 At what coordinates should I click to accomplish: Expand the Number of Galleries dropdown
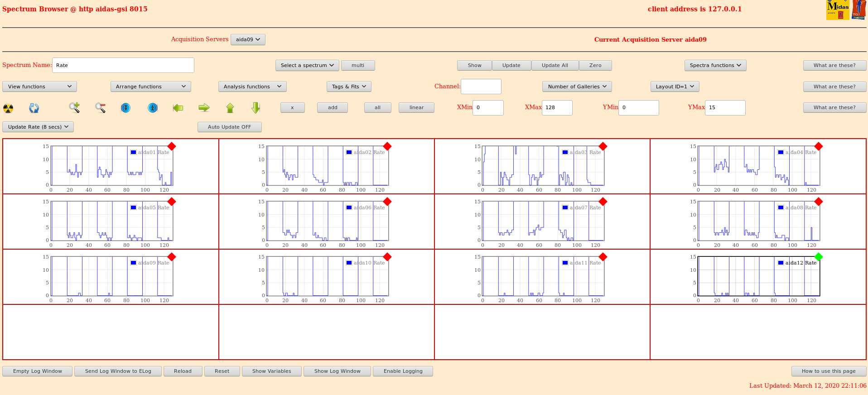point(577,87)
